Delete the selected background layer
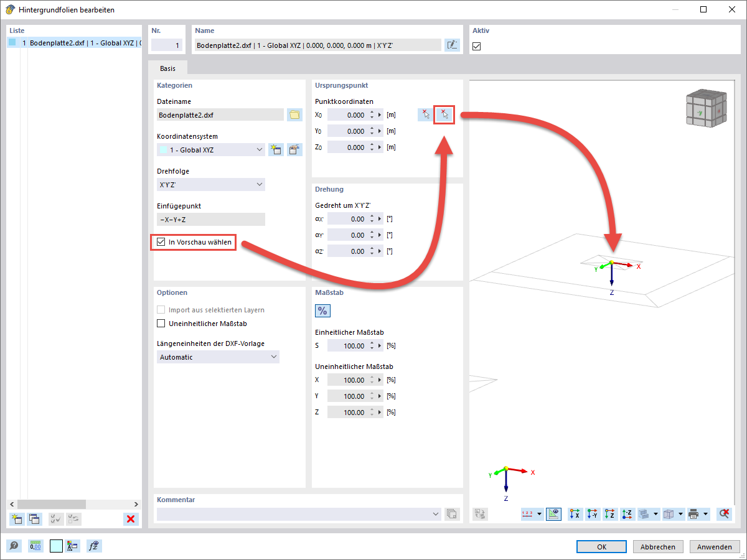Viewport: 747px width, 560px height. (x=131, y=519)
